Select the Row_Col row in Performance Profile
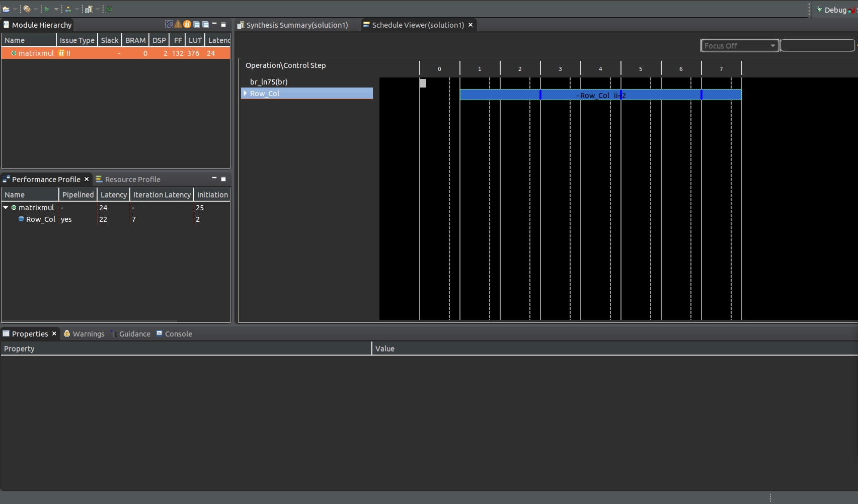Viewport: 858px width, 504px height. click(39, 219)
